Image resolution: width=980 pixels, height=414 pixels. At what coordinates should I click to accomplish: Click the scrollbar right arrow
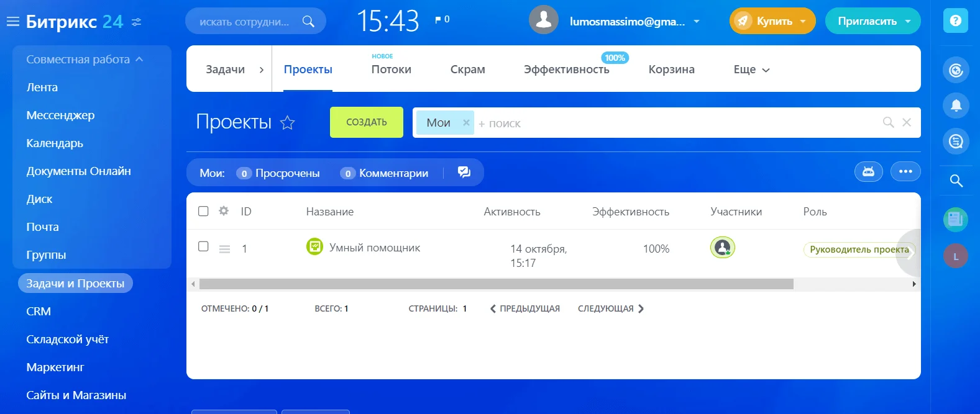pos(914,284)
